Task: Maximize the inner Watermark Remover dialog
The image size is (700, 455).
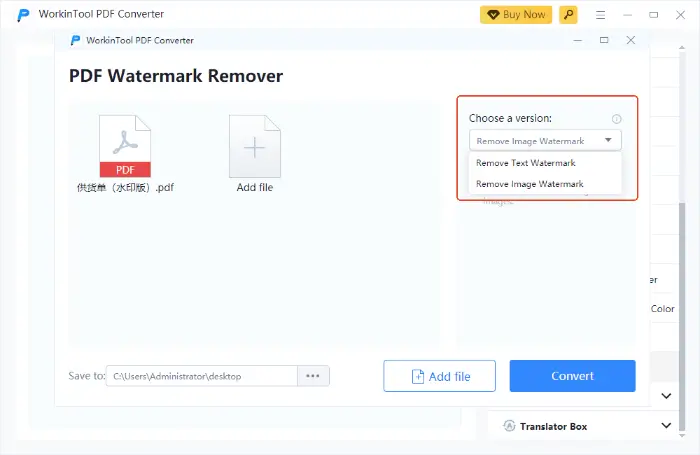Action: point(604,40)
